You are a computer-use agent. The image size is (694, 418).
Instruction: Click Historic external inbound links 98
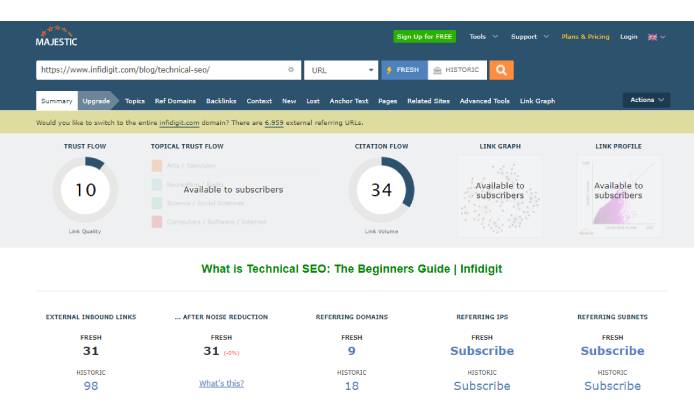[x=91, y=386]
